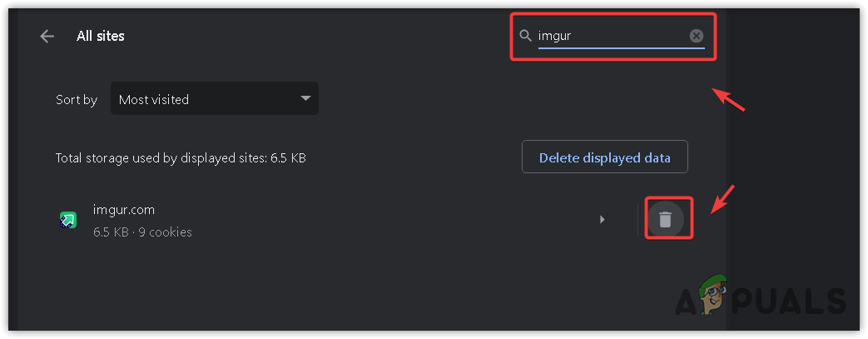Click the divider left of trash icon
Screen dimensions: 868x339
pyautogui.click(x=638, y=220)
